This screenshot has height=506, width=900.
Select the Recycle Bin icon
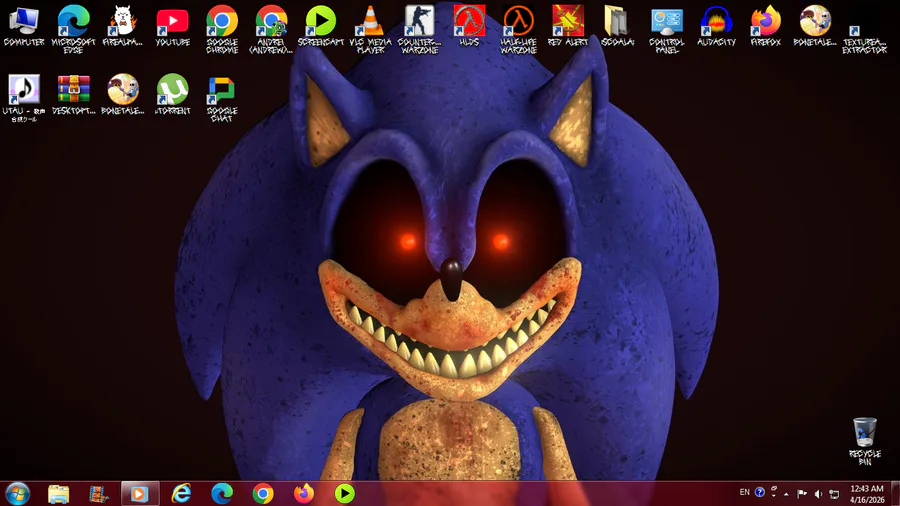click(x=864, y=441)
